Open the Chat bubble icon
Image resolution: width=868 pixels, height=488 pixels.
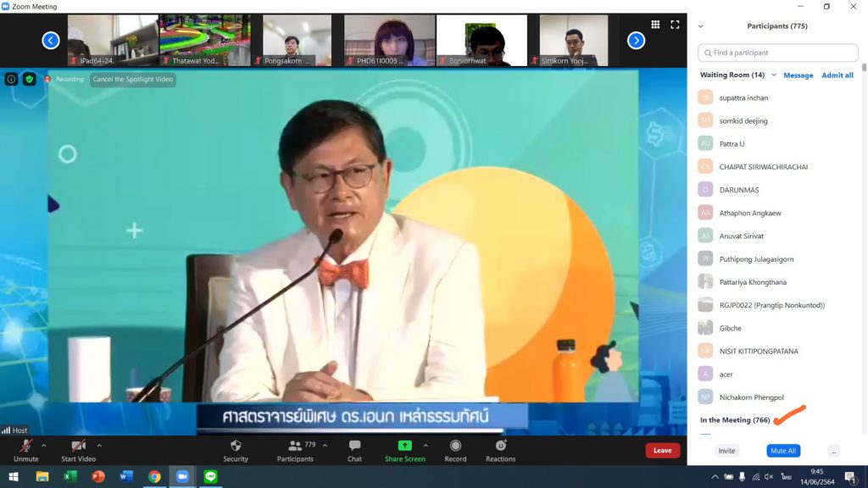[x=355, y=446]
